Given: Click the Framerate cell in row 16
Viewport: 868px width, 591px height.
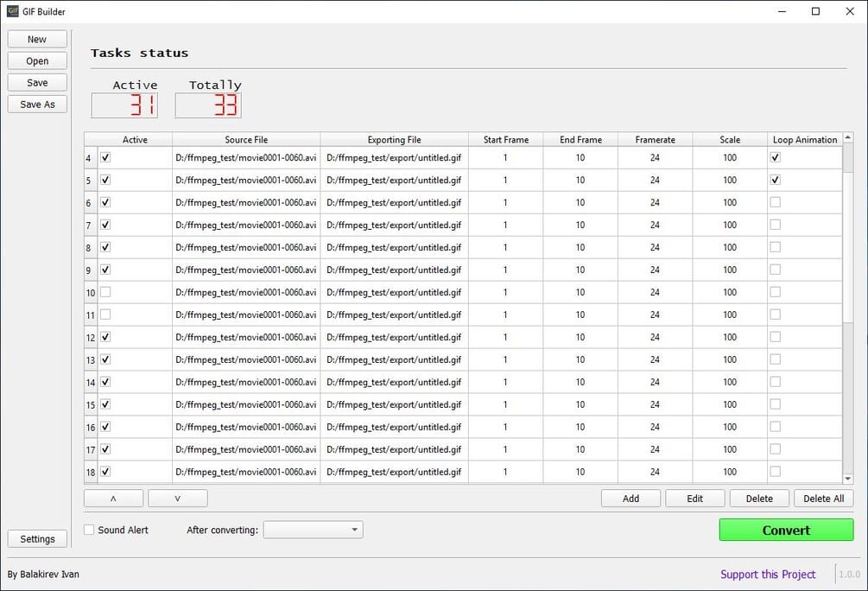Looking at the screenshot, I should 655,427.
